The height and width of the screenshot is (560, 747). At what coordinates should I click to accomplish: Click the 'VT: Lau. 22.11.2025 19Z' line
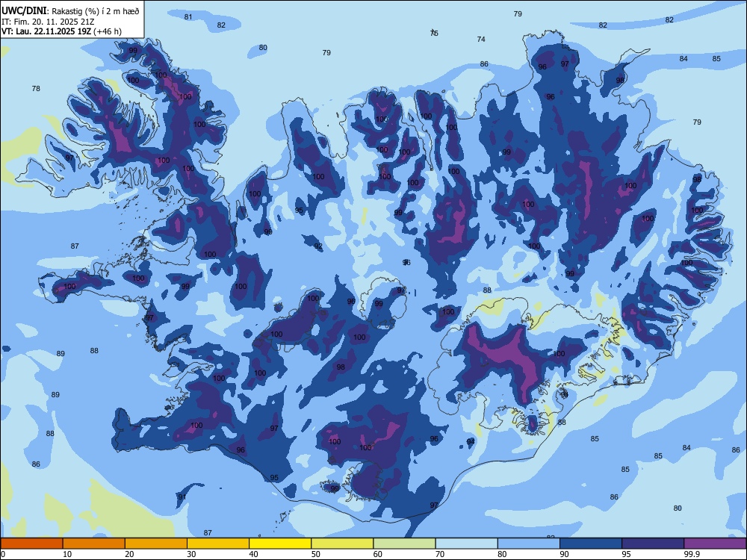(46, 31)
